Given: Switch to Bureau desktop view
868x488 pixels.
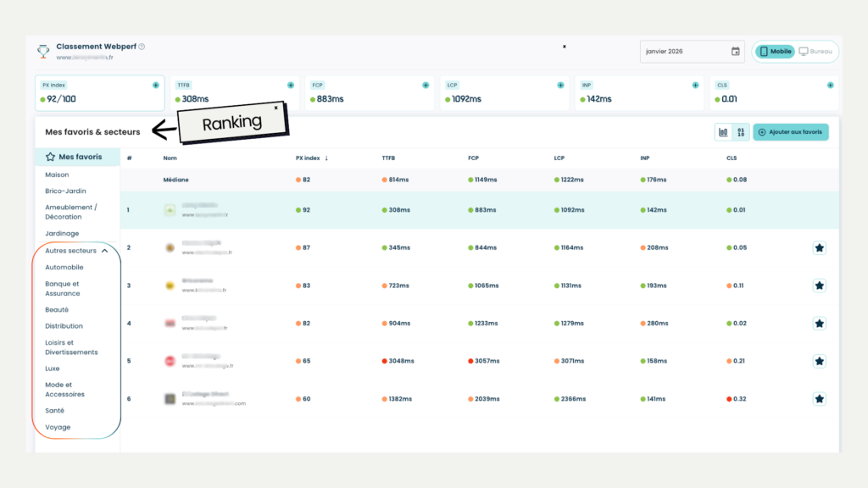Looking at the screenshot, I should pos(815,52).
